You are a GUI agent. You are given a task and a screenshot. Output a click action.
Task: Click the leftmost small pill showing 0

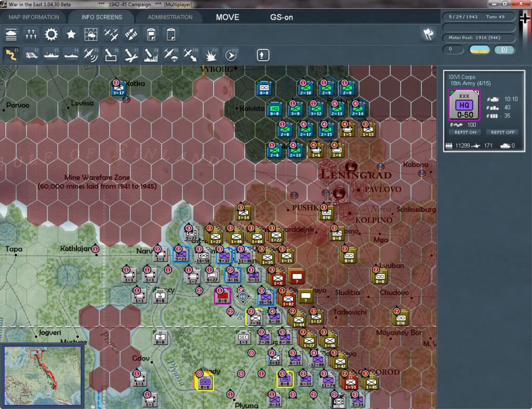coord(453,49)
